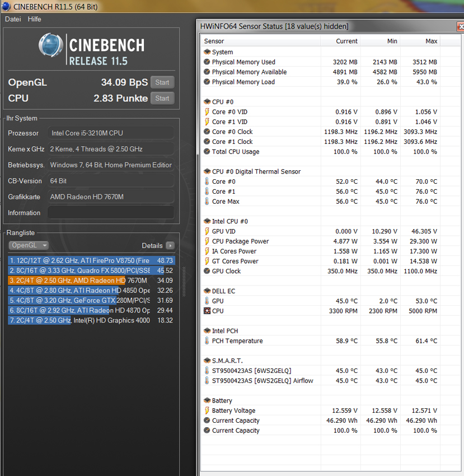Click the DELL EC group icon
The height and width of the screenshot is (476, 464).
tap(207, 291)
